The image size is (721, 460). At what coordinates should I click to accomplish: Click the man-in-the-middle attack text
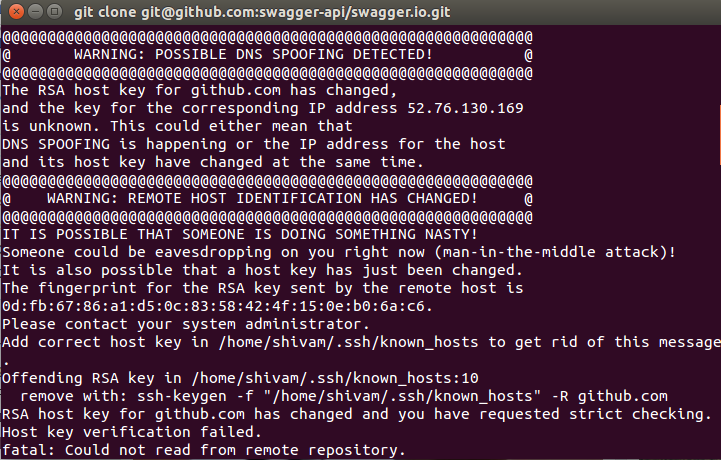pos(538,251)
